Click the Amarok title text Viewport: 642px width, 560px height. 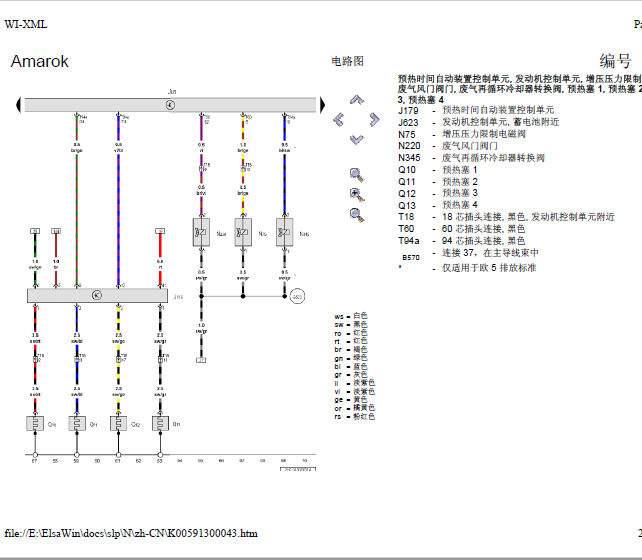[40, 61]
